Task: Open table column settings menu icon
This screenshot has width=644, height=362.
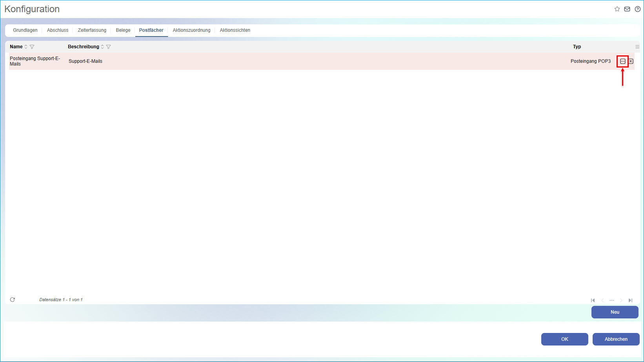Action: pyautogui.click(x=637, y=47)
